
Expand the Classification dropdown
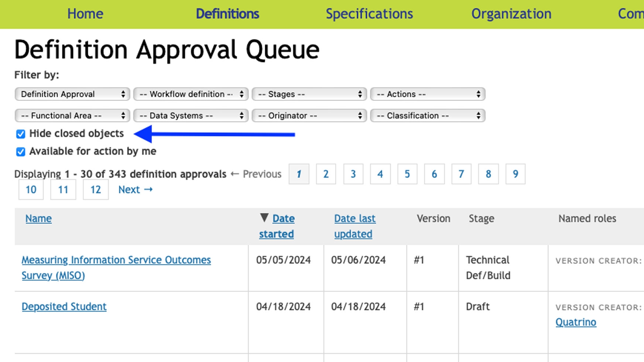coord(428,116)
